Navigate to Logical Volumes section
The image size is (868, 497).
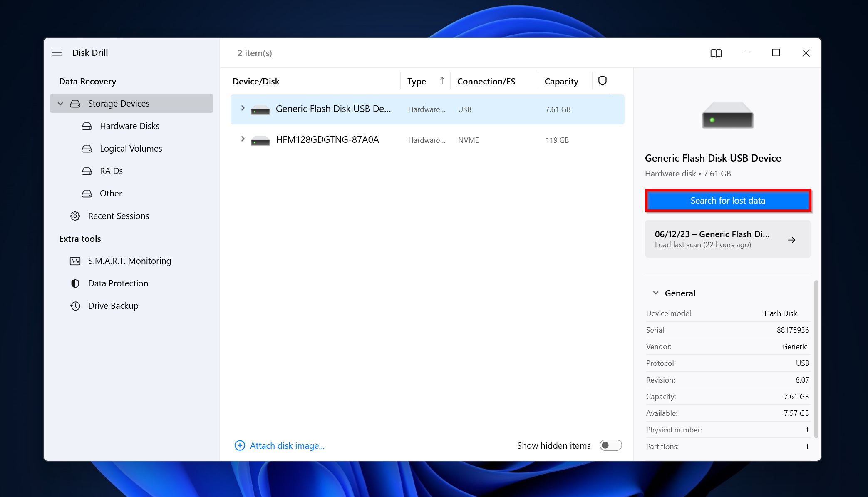131,148
